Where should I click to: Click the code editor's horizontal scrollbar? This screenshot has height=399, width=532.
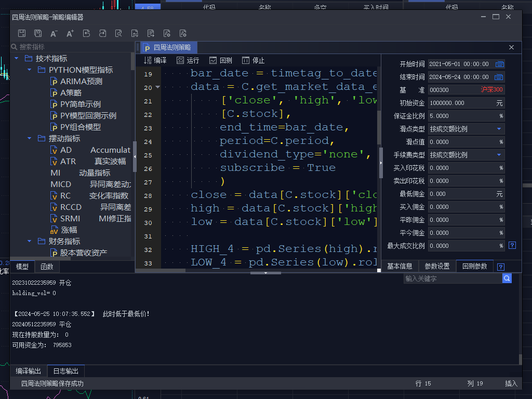pyautogui.click(x=161, y=270)
